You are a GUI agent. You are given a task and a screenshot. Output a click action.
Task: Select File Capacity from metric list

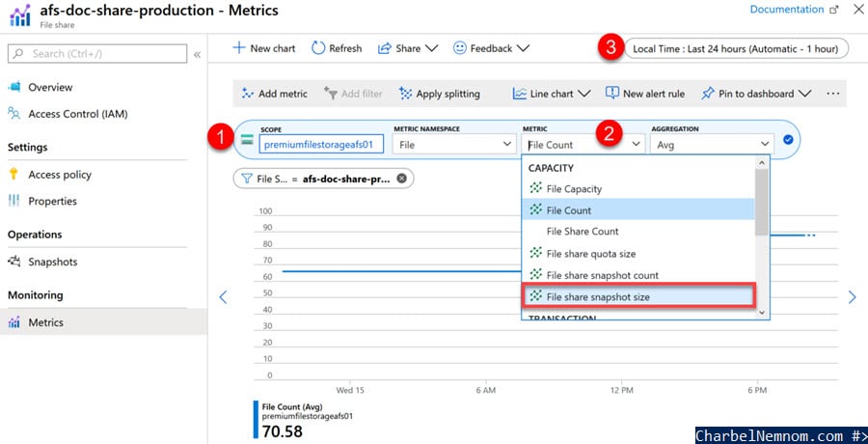(x=638, y=188)
